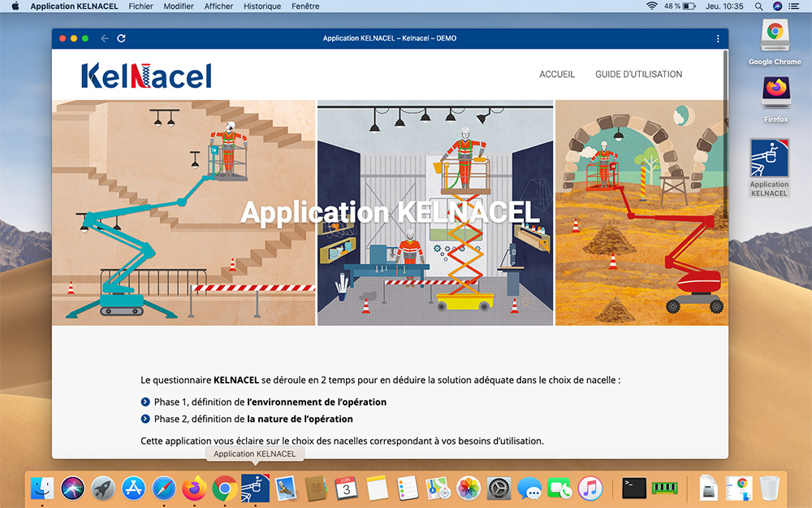This screenshot has width=812, height=508.
Task: Open the Historique menu
Action: [x=262, y=7]
